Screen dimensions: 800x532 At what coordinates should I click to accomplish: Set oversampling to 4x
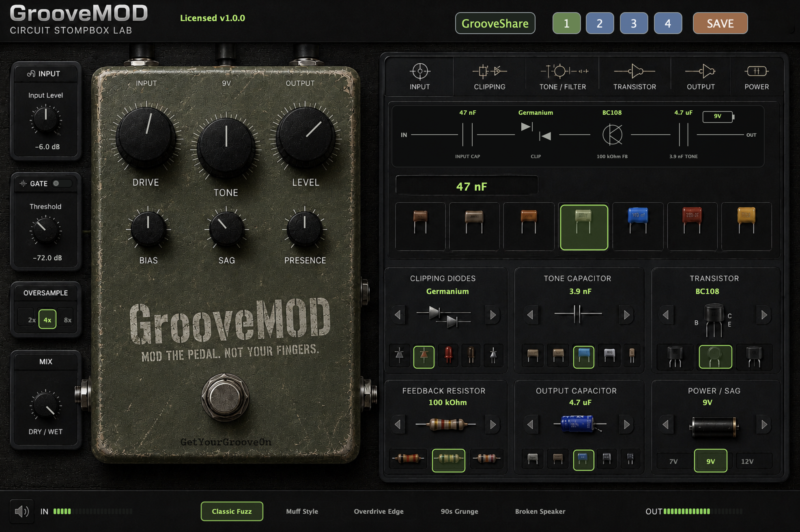[47, 319]
